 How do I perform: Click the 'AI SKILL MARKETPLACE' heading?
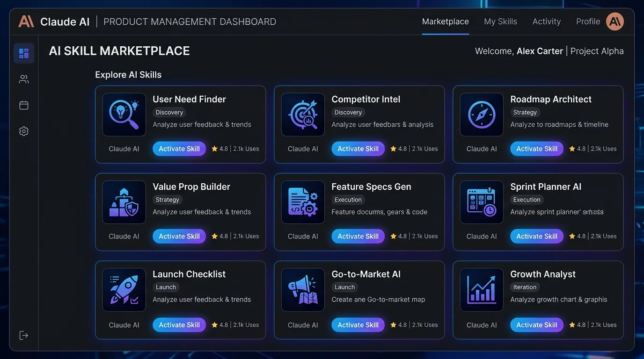coord(119,51)
